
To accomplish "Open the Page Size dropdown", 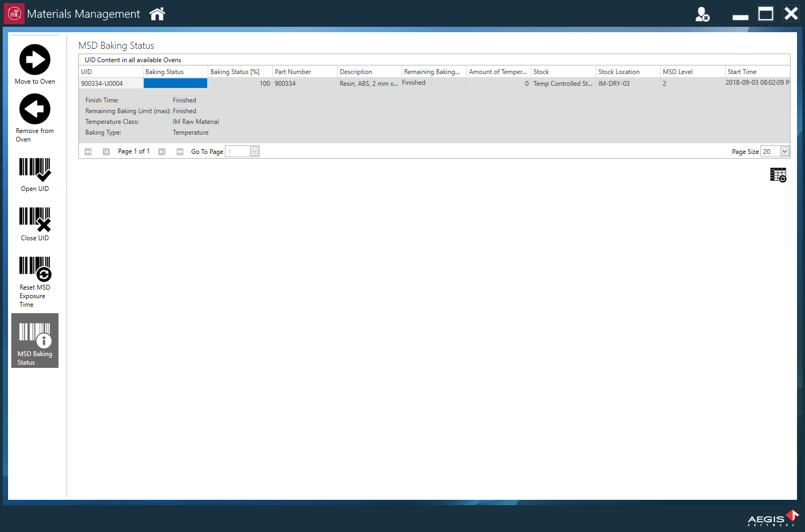I will tap(784, 151).
